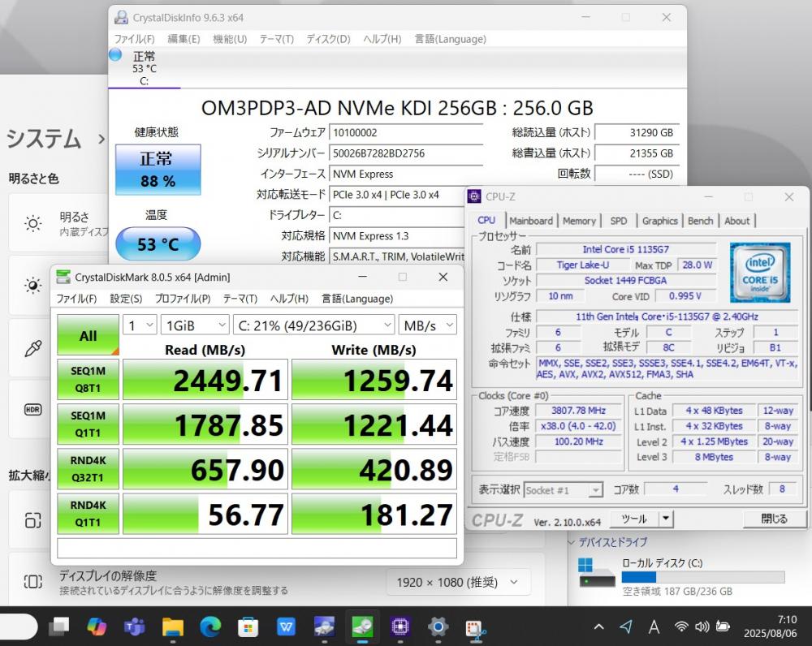Switch to CrystalDiskInfo taskbar icon
This screenshot has height=646, width=812.
(324, 627)
